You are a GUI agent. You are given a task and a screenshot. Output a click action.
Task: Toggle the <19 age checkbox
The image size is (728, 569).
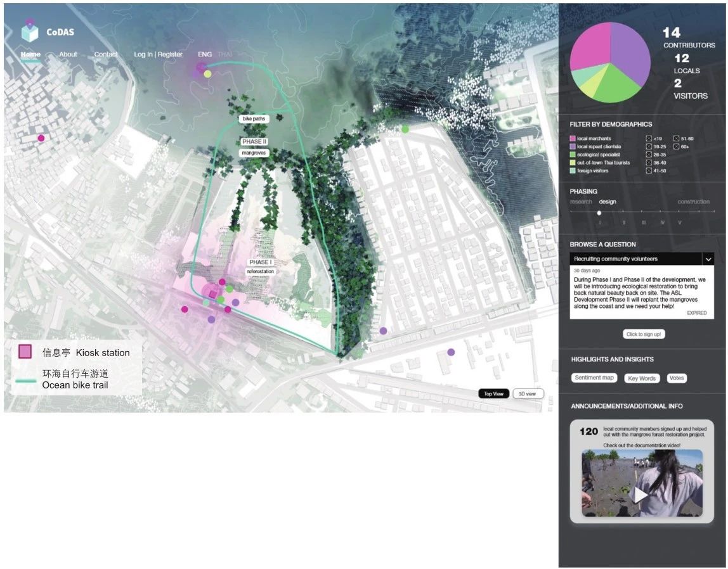click(649, 138)
